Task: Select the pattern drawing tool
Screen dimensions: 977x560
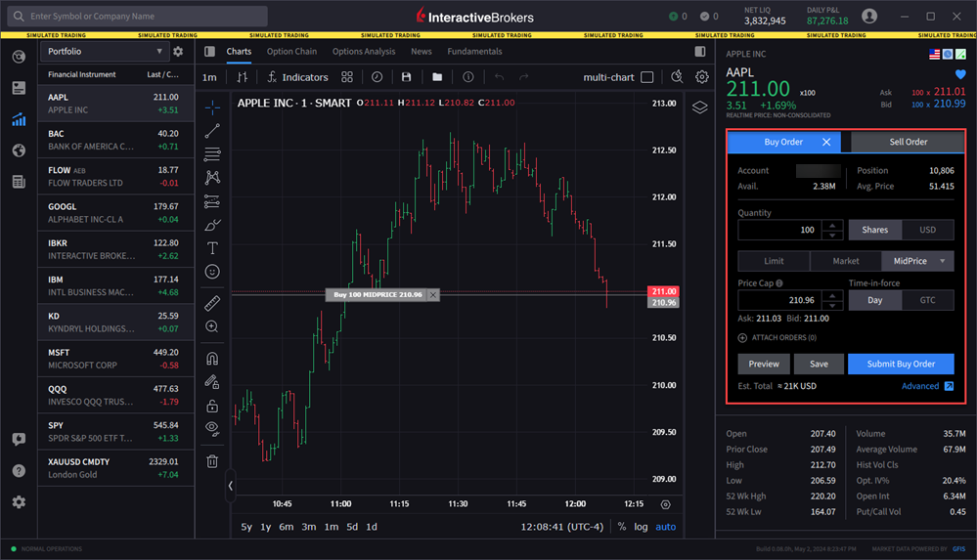Action: point(212,178)
